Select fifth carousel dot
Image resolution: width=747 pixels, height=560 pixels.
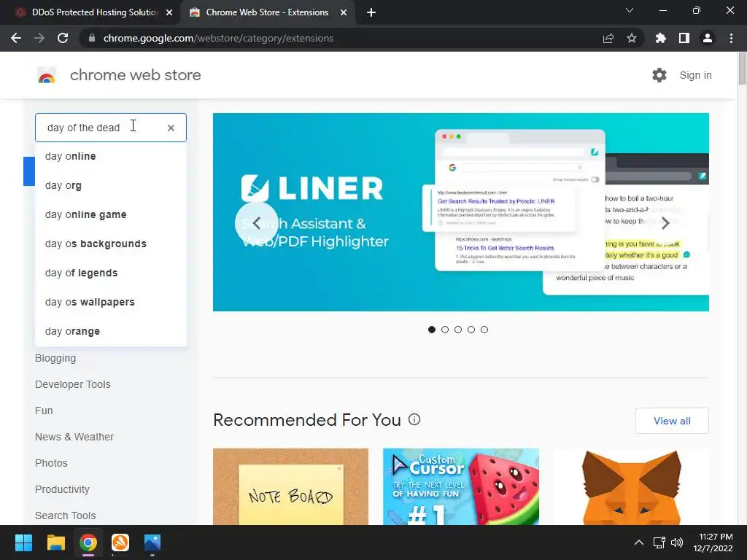[x=484, y=330]
